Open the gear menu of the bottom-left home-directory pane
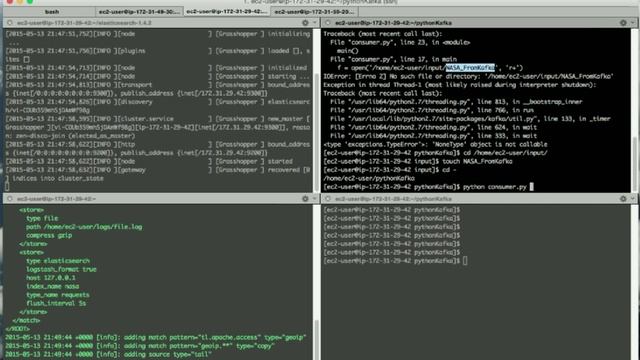Image resolution: width=640 pixels, height=360 pixels. pos(305,199)
